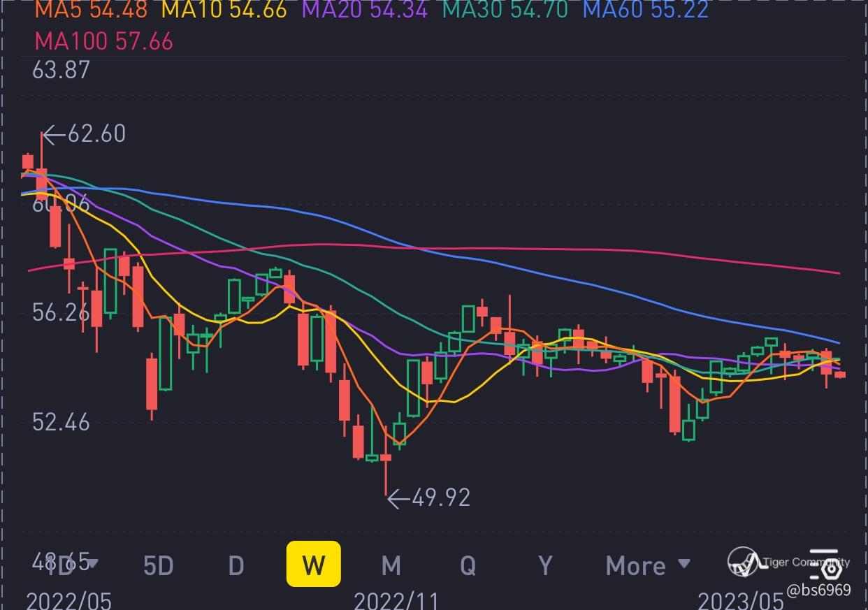Expand the More timeframes dropdown
Image resolution: width=868 pixels, height=610 pixels.
(x=648, y=565)
